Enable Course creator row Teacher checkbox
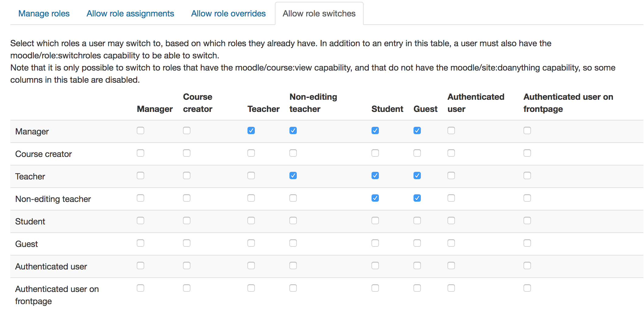Screen dimensions: 644x323 point(251,153)
